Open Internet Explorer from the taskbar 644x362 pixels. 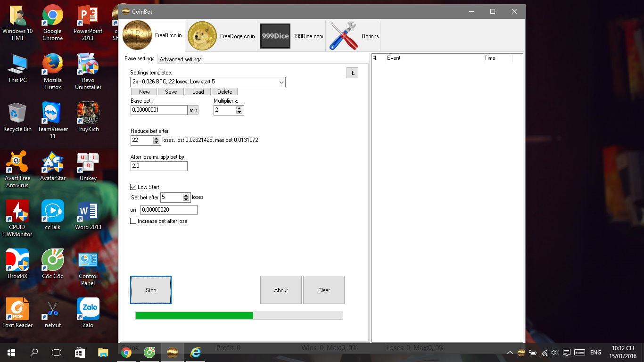(x=195, y=353)
